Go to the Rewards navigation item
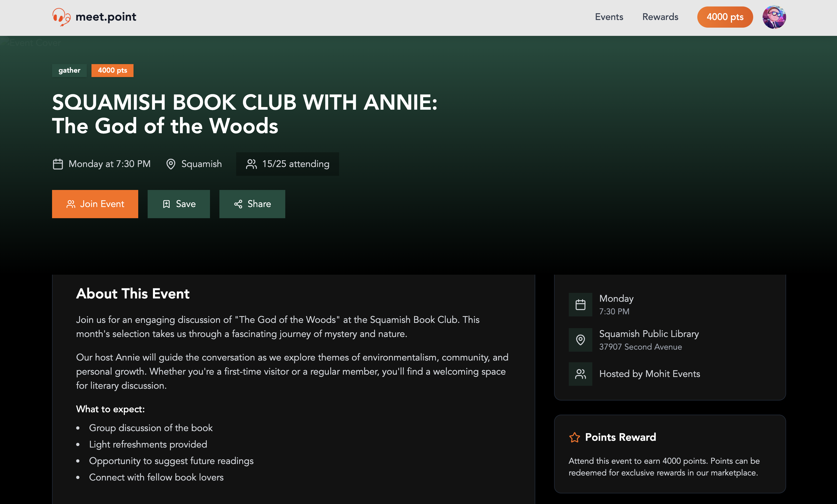The width and height of the screenshot is (837, 504). pyautogui.click(x=660, y=17)
